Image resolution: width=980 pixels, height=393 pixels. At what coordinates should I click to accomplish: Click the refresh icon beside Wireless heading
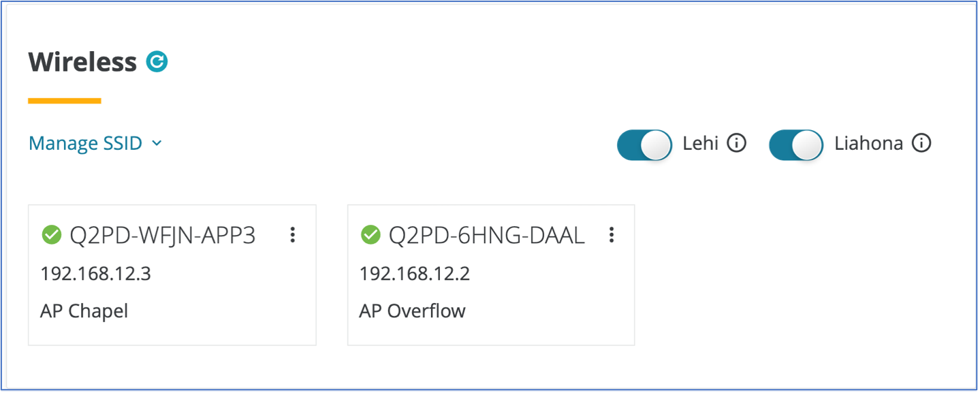[157, 62]
